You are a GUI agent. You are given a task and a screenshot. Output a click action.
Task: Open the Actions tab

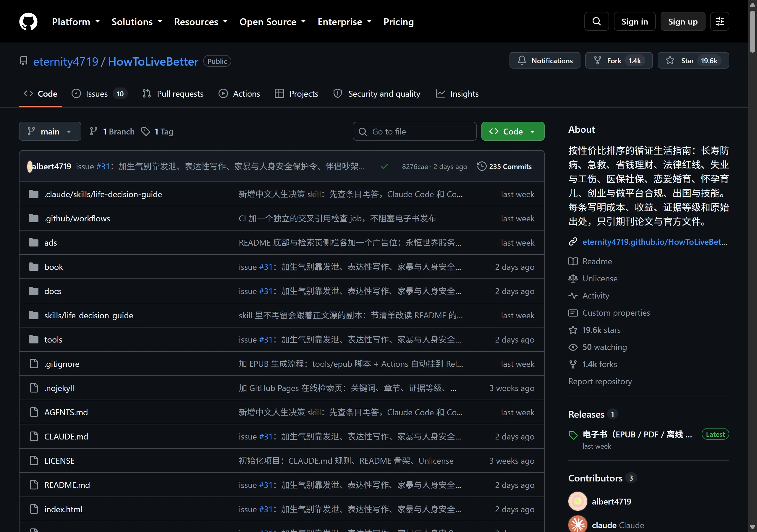tap(239, 94)
